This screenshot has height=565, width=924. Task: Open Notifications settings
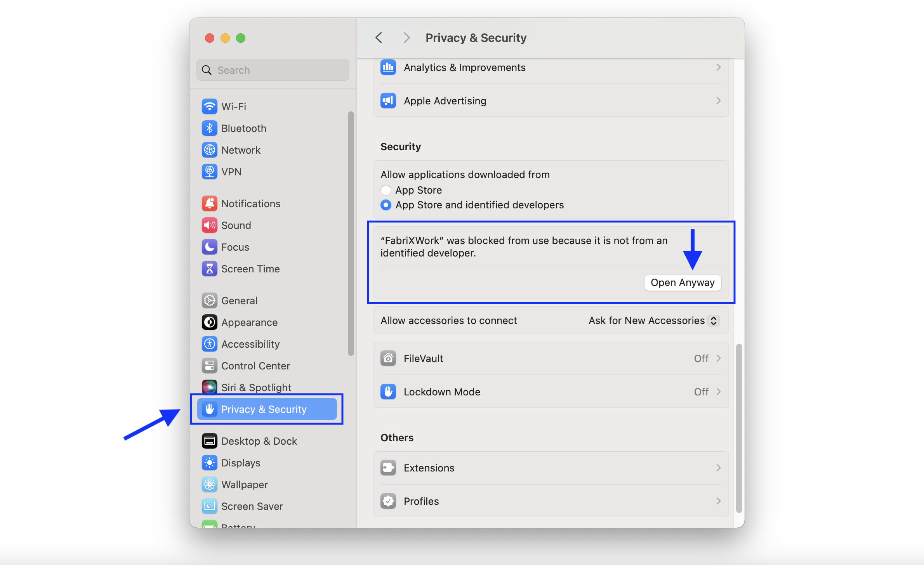point(250,203)
